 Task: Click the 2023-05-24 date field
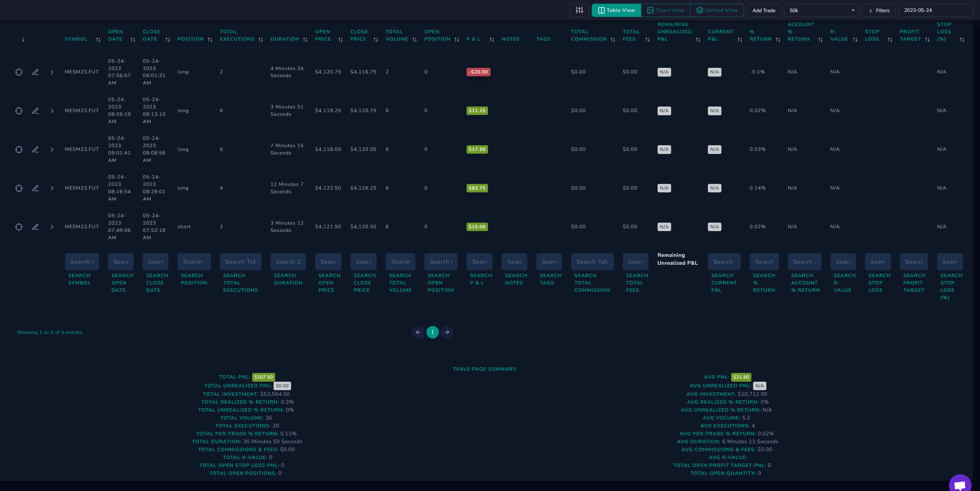935,10
